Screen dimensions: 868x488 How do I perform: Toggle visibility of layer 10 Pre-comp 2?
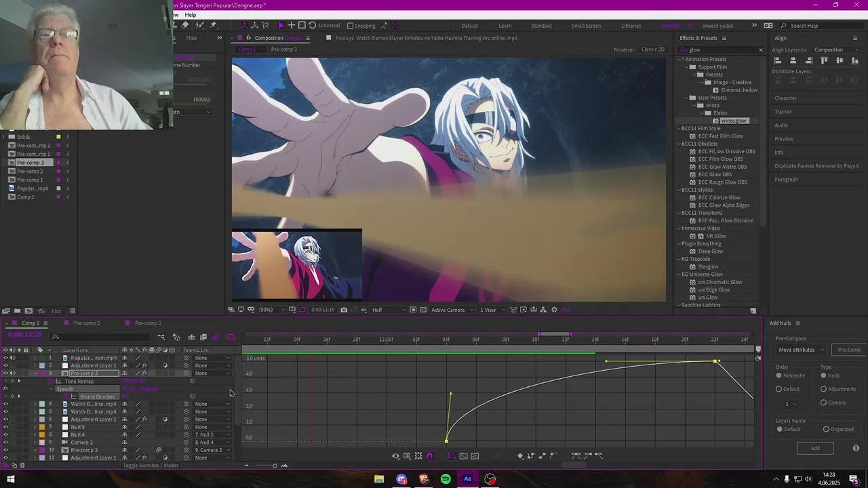pyautogui.click(x=5, y=450)
